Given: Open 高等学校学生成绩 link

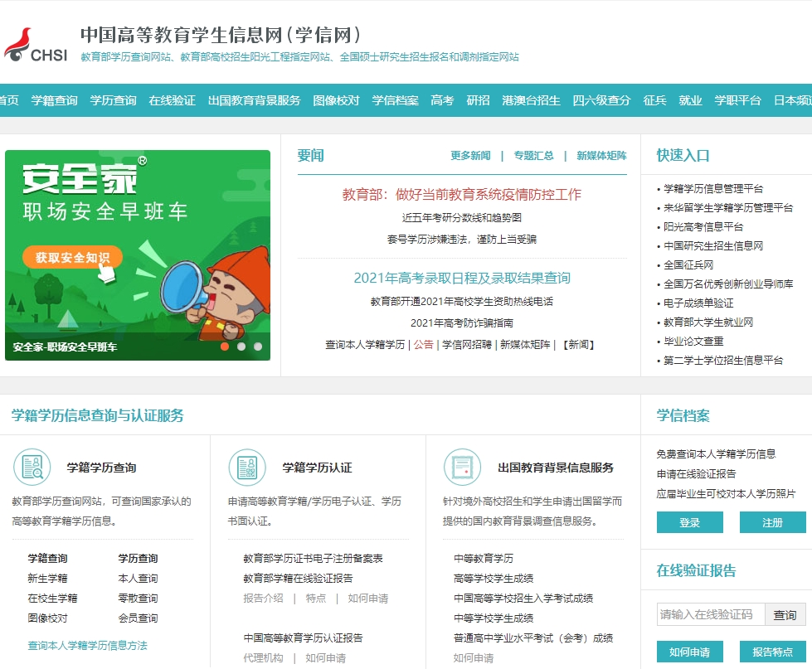Looking at the screenshot, I should (x=494, y=579).
